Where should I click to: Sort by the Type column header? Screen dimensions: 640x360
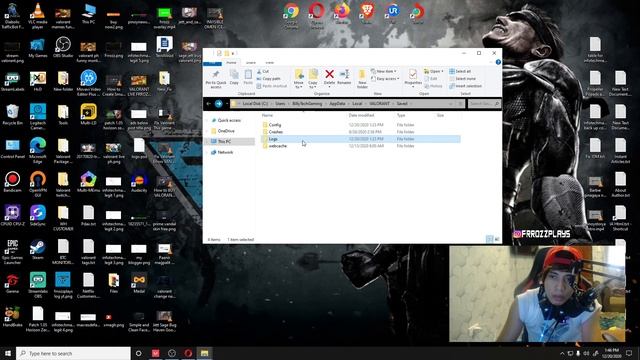coord(401,116)
